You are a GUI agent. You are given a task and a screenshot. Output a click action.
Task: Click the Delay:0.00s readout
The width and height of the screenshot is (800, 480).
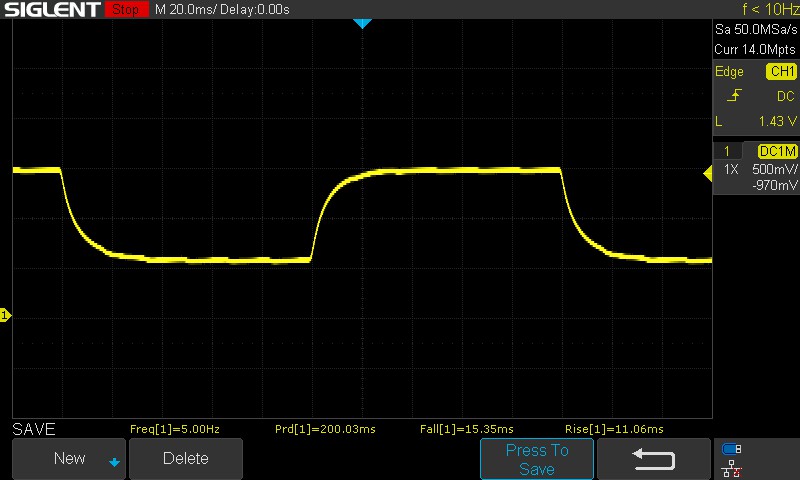point(255,10)
